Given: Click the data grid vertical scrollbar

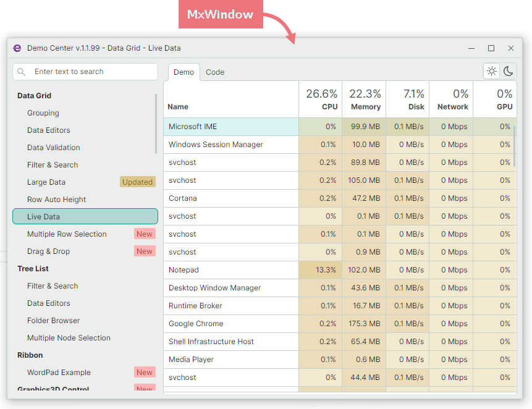Looking at the screenshot, I should pos(514,146).
